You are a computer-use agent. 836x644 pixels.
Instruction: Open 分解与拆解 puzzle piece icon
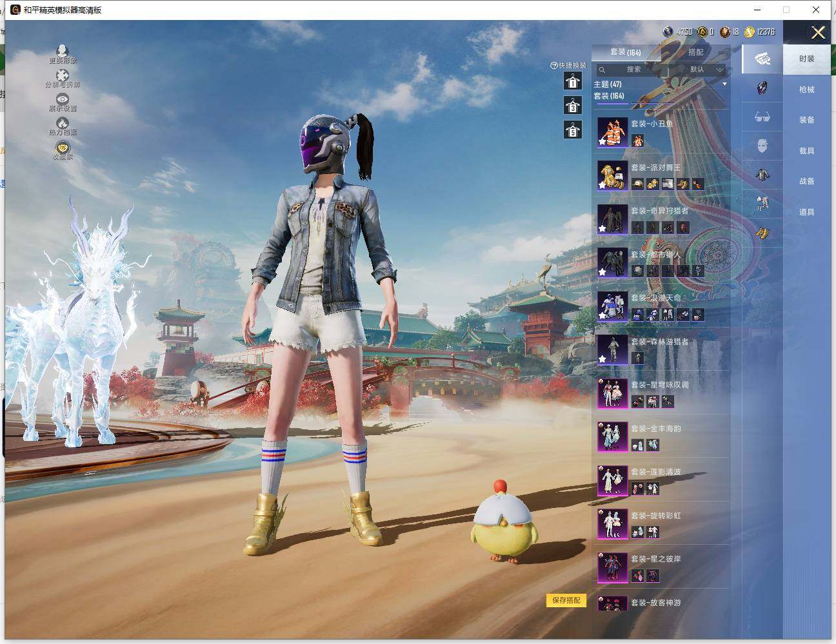pos(63,76)
